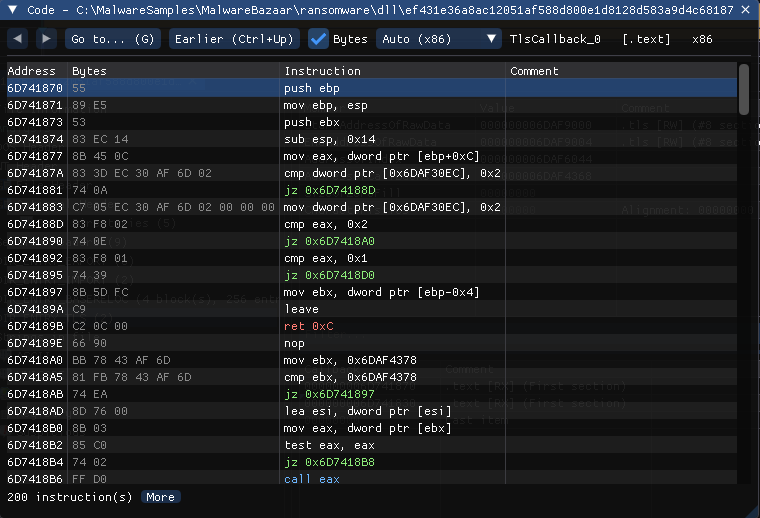Select the ret 0xC instruction

tap(309, 326)
